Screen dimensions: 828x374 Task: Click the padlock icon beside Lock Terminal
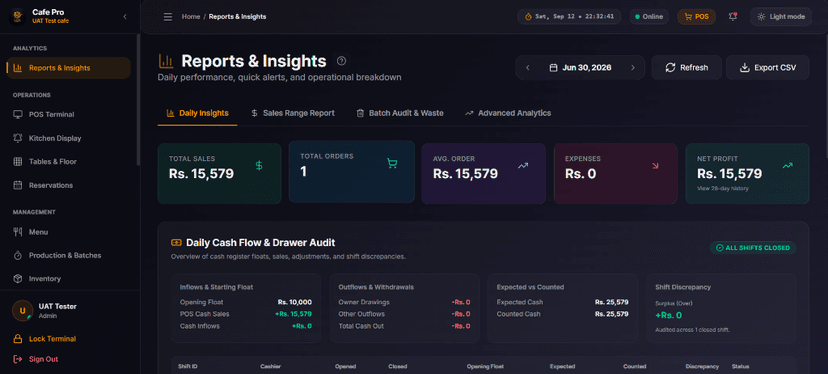point(17,339)
